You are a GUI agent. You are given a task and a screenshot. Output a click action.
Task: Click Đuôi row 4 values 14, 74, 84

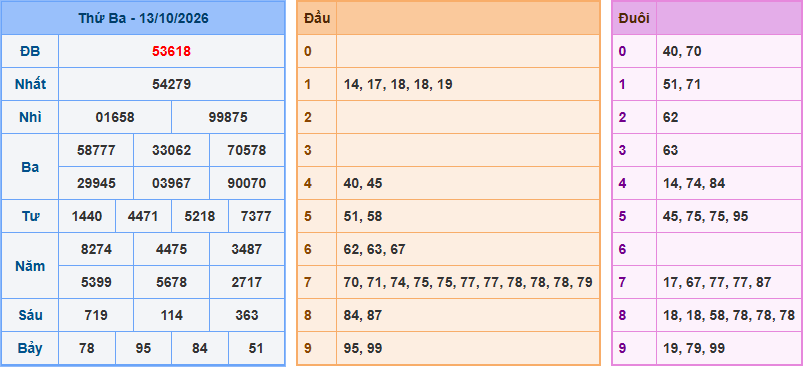(694, 183)
